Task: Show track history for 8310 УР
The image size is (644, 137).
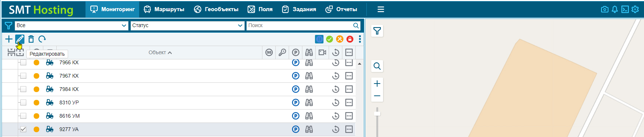Action: click(x=336, y=102)
